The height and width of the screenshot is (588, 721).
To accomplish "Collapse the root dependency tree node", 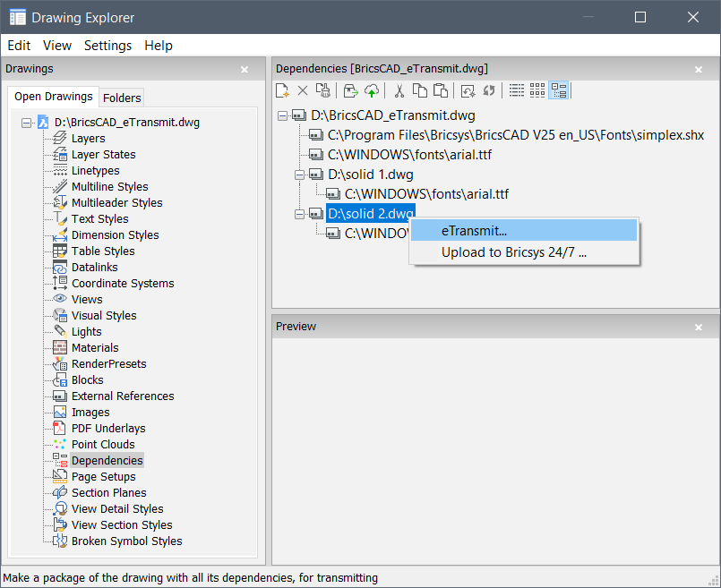I will (283, 115).
